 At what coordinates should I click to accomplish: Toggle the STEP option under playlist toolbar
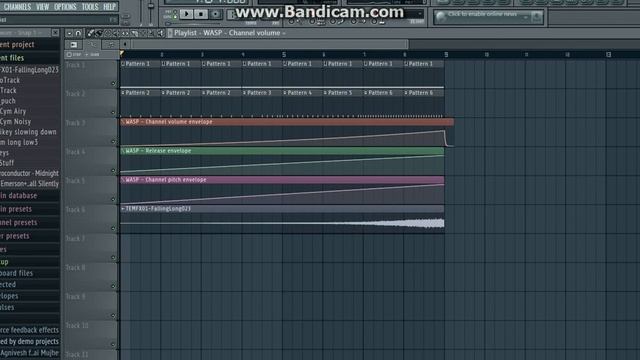point(74,54)
